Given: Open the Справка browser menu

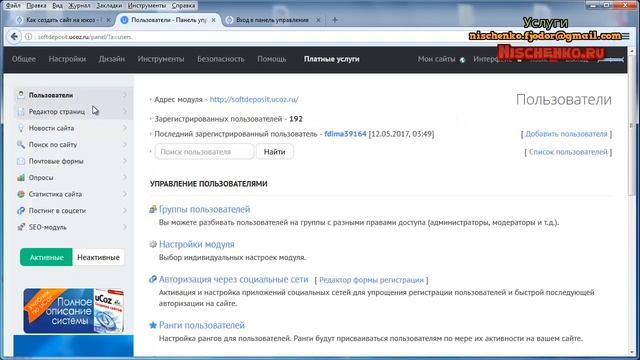Looking at the screenshot, I should [x=183, y=5].
